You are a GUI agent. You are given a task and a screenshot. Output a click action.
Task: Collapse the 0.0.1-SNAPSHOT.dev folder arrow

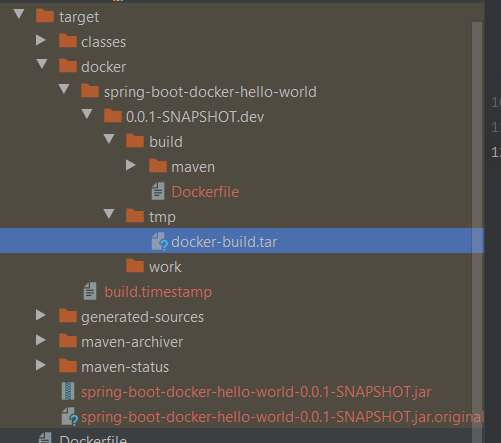87,114
